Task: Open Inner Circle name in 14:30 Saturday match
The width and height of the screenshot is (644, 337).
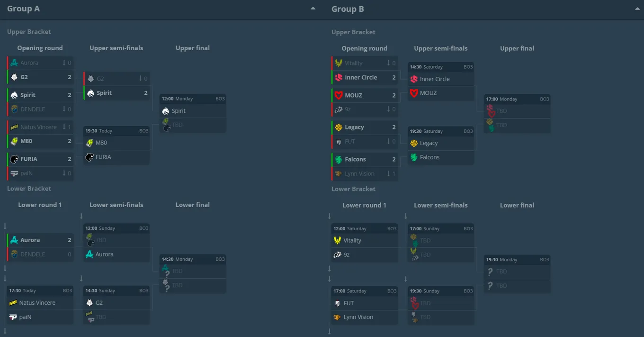Action: click(x=435, y=79)
